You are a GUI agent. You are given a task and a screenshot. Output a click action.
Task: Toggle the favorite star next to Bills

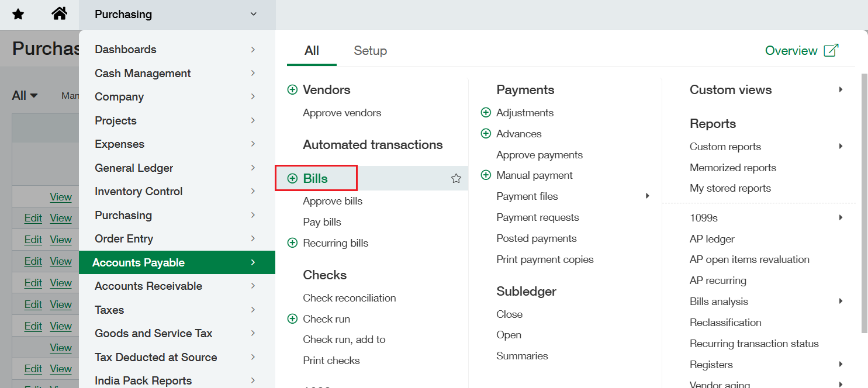[456, 178]
